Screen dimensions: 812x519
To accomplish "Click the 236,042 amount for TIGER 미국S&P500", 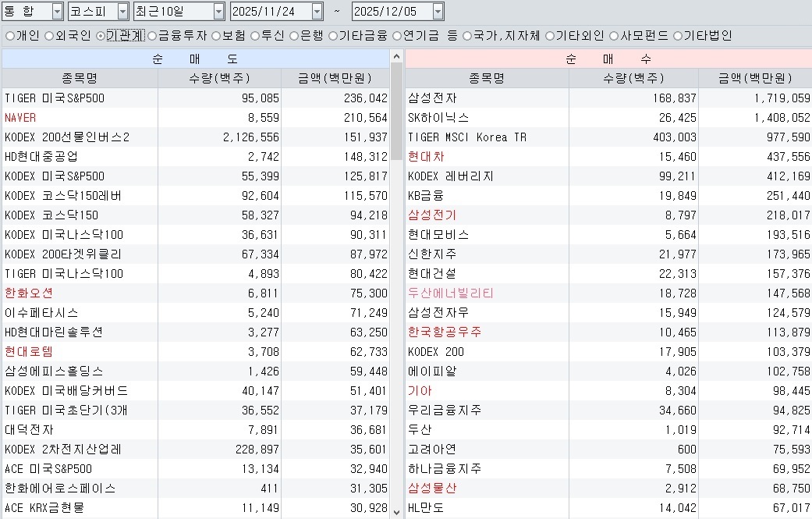I will (x=366, y=98).
